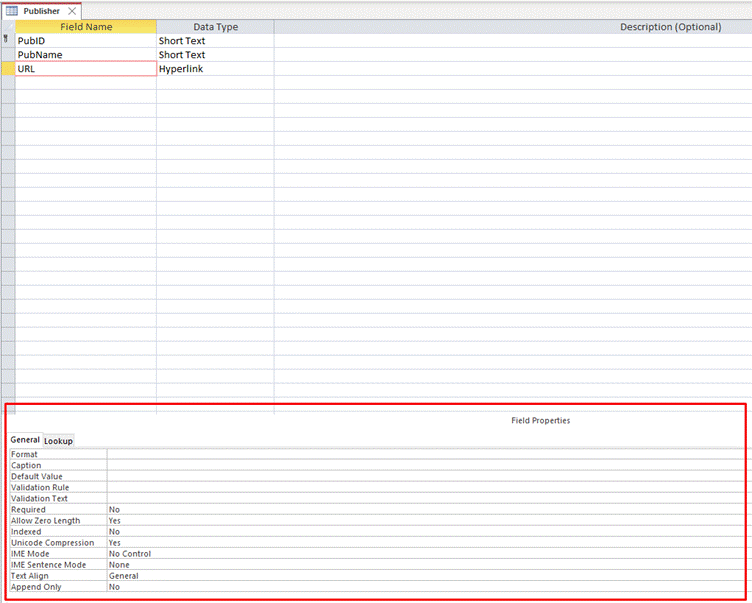Click the primary key icon beside PubID

[7, 41]
